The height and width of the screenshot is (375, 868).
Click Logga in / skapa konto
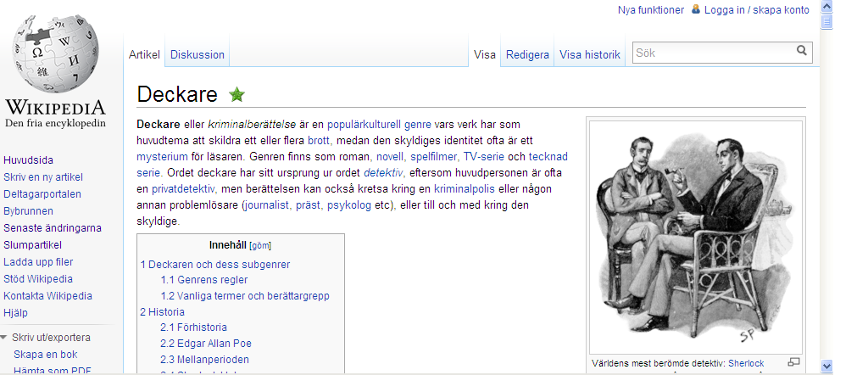757,10
